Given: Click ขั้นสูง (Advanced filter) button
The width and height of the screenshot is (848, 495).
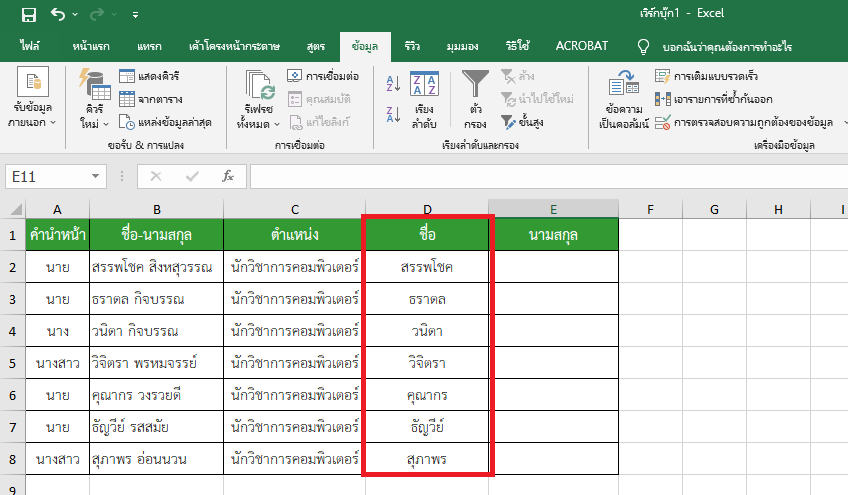Looking at the screenshot, I should tap(522, 122).
